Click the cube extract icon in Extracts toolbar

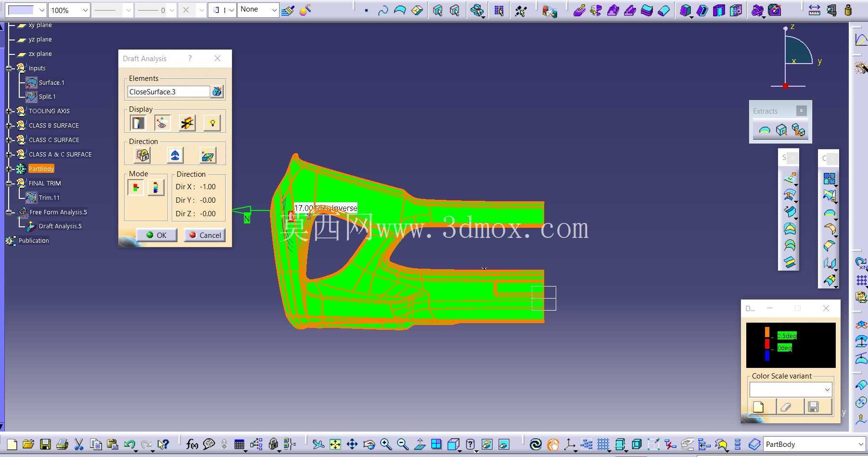781,130
